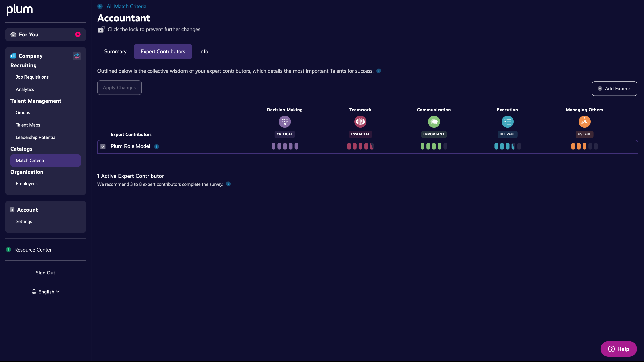Viewport: 644px width, 362px height.
Task: Open the Help widget
Action: (x=619, y=349)
